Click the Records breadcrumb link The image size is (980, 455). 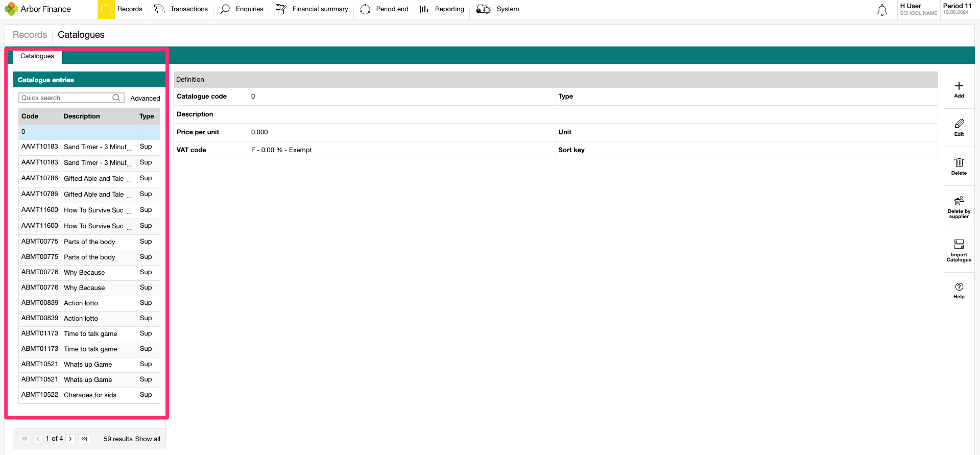(30, 35)
